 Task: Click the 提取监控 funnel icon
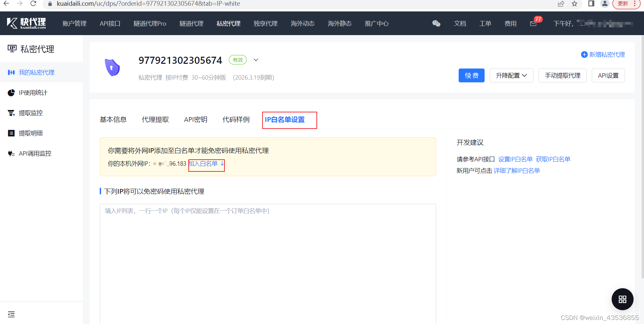pos(11,113)
